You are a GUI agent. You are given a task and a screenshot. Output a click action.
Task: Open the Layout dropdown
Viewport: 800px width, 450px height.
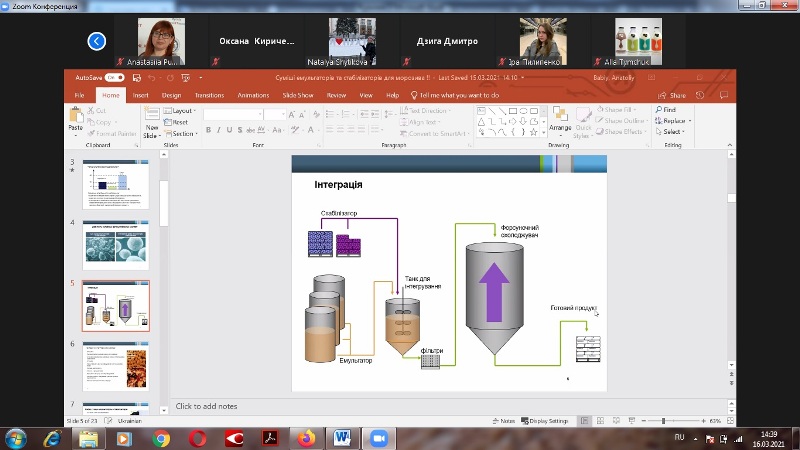(x=182, y=111)
